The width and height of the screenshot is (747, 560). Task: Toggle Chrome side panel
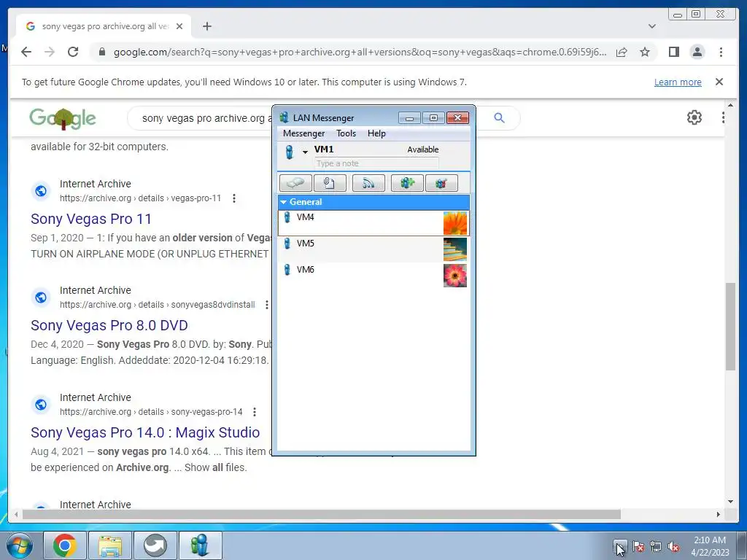(673, 52)
